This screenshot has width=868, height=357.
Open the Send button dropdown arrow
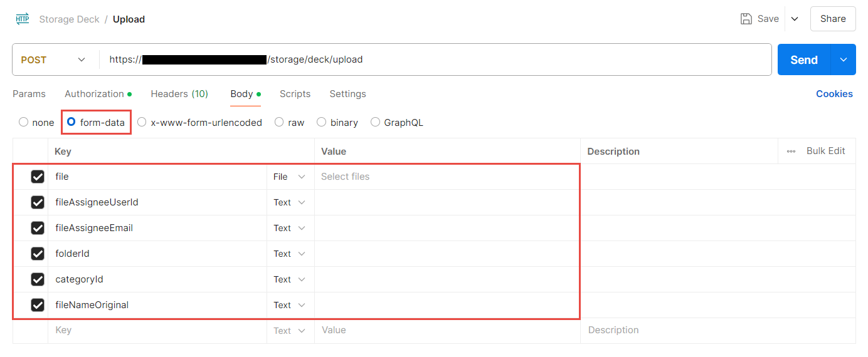[844, 59]
